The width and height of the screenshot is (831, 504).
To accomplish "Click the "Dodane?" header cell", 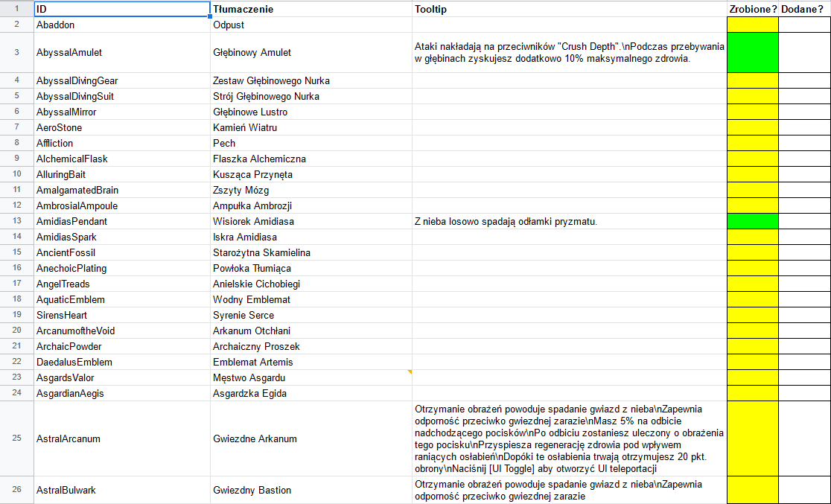I will 804,9.
